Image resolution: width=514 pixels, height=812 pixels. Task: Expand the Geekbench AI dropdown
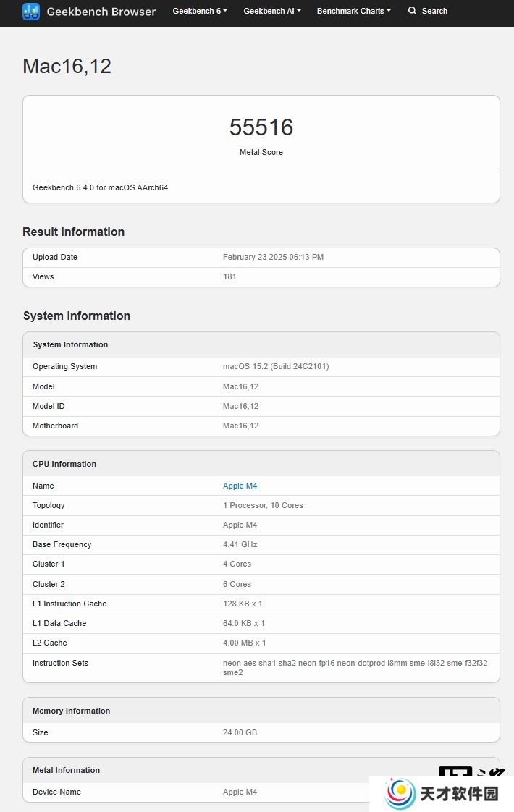[272, 11]
